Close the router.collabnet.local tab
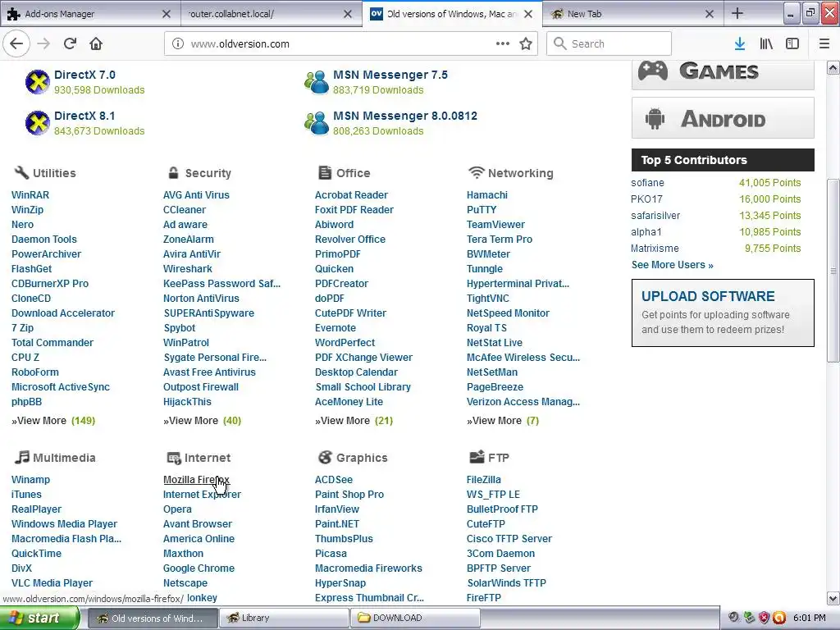 (x=348, y=14)
